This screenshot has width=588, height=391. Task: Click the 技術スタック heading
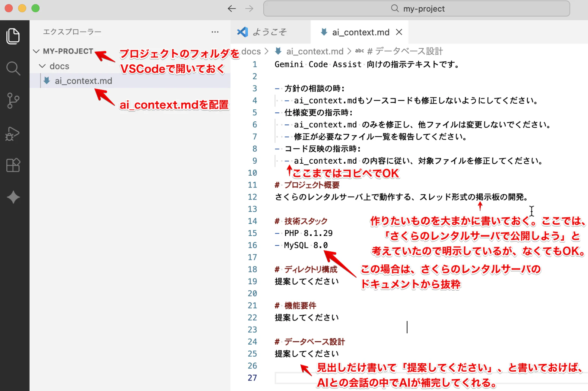[301, 221]
